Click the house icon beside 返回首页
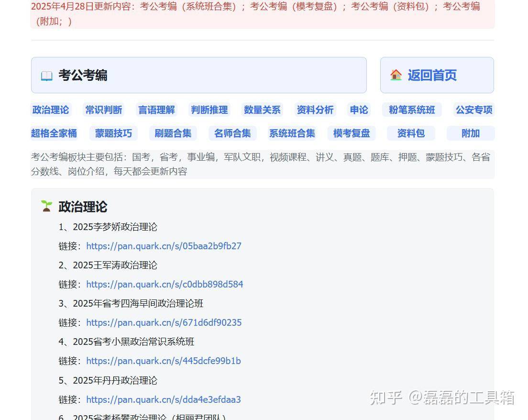528x420 pixels. (x=396, y=75)
